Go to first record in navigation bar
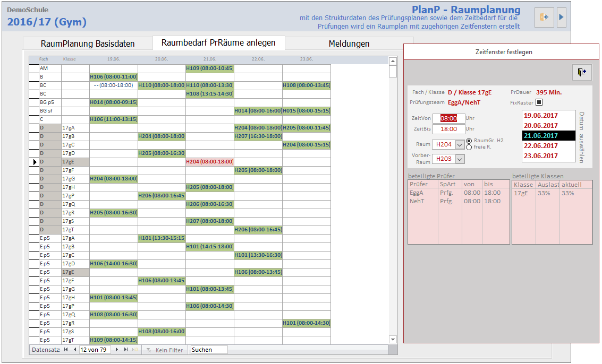 coord(66,350)
